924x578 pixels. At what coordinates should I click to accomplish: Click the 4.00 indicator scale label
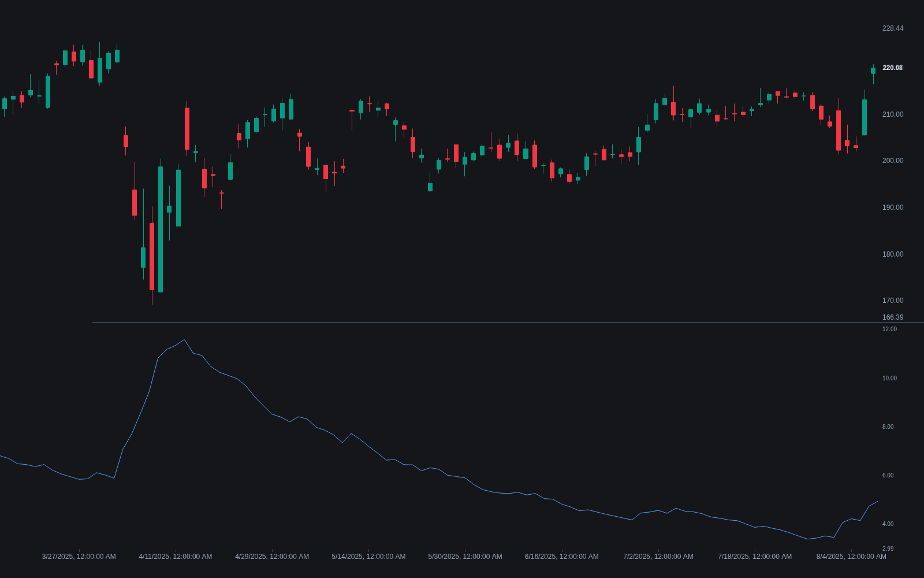(888, 524)
